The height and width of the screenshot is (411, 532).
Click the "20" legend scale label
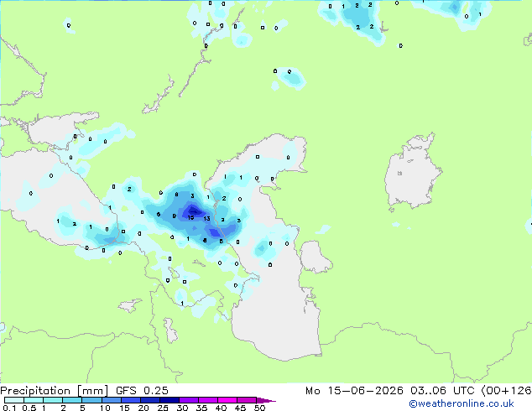point(143,408)
